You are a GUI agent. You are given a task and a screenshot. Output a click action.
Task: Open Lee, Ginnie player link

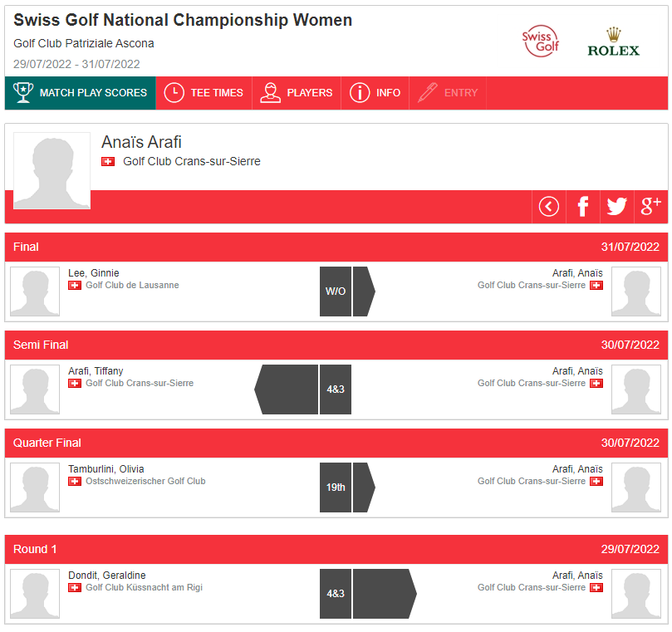coord(93,273)
